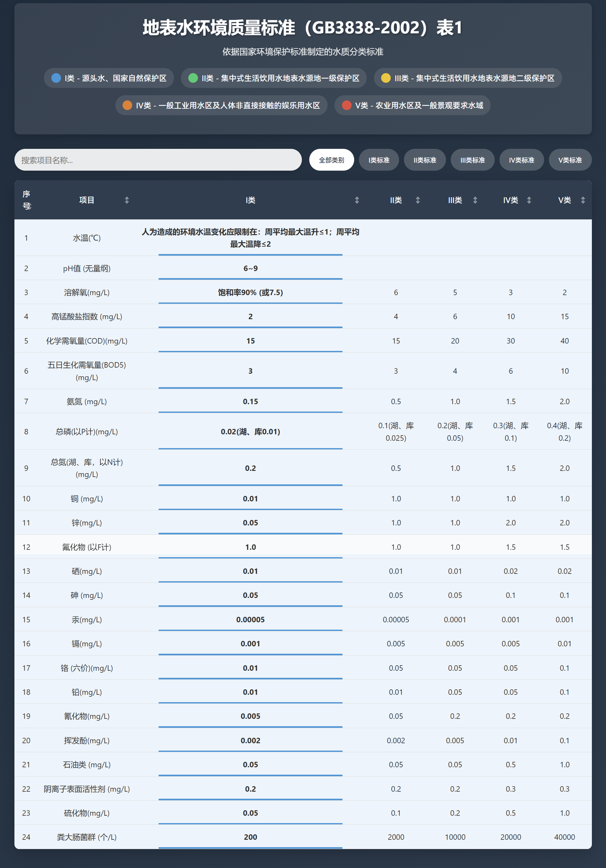Click the 0.1(湖、库0.025) cell

tap(396, 432)
